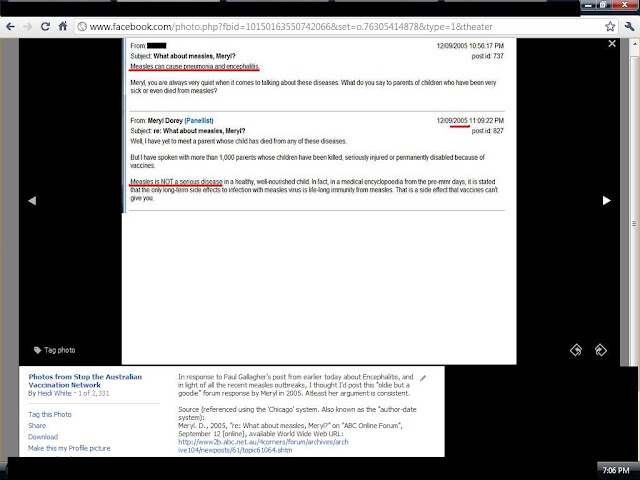The image size is (640, 480).
Task: Click timestamp '12/09/2005 11:09:22 PM'
Action: (470, 121)
